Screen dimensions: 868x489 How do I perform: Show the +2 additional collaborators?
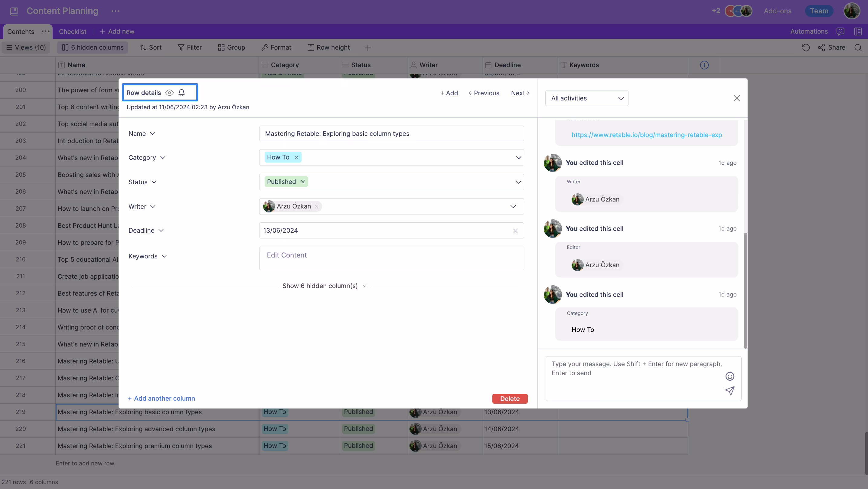[x=716, y=11]
